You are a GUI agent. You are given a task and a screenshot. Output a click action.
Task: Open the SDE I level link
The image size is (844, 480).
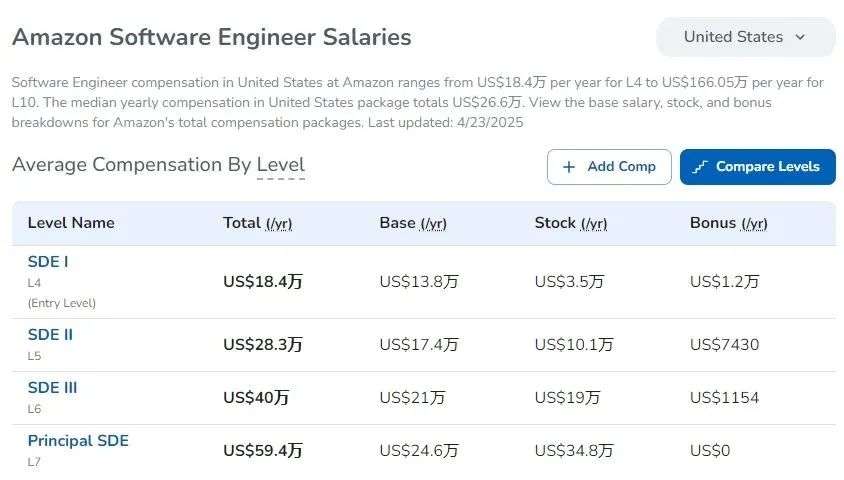coord(48,262)
